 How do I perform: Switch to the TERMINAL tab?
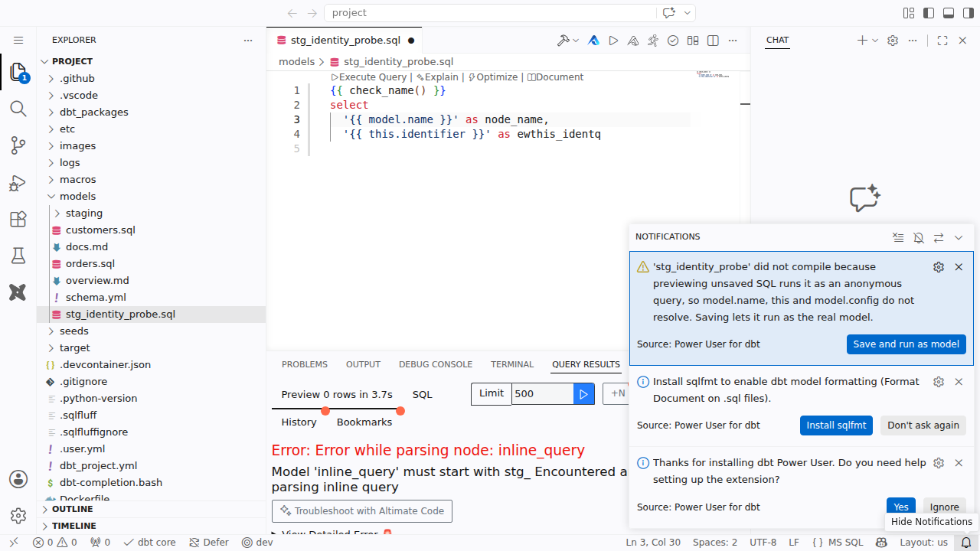click(512, 364)
